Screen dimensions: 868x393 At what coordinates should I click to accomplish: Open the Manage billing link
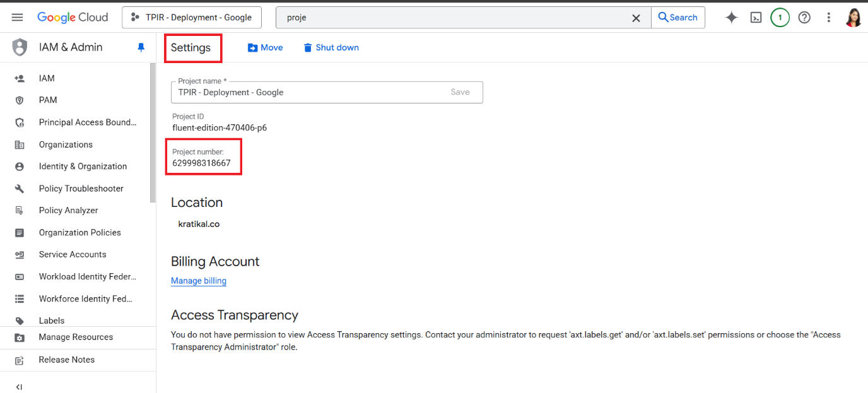click(199, 281)
